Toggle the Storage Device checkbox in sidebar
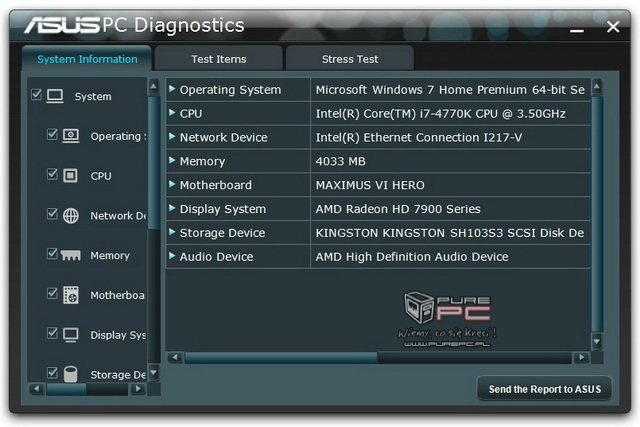 52,373
